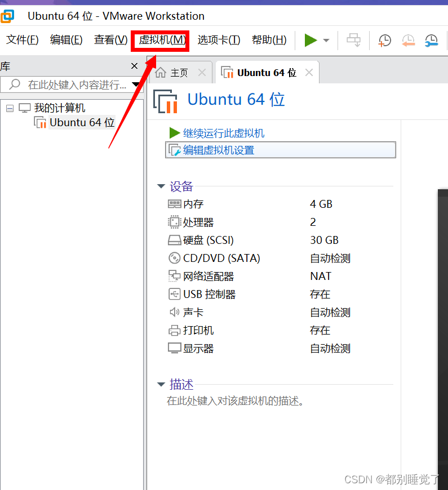The width and height of the screenshot is (448, 490).
Task: Click the 打印机 printer icon
Action: point(174,330)
